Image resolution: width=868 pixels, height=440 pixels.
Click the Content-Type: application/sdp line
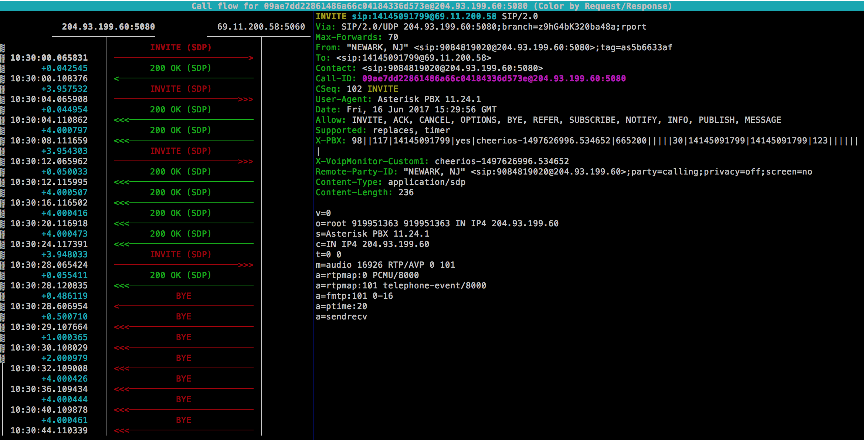click(390, 182)
